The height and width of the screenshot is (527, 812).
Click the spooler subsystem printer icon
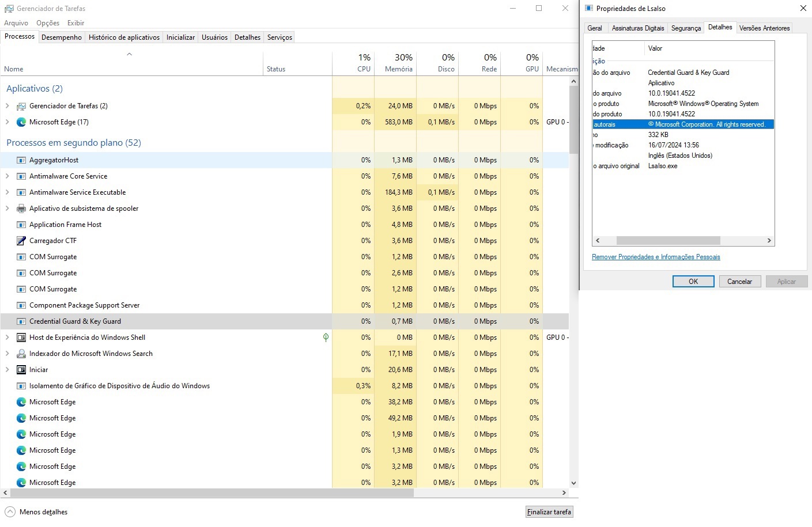point(21,208)
